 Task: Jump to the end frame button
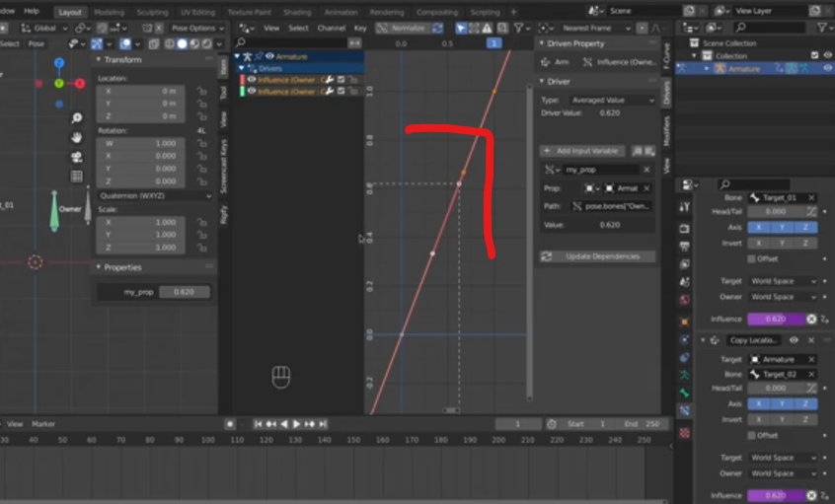(322, 424)
